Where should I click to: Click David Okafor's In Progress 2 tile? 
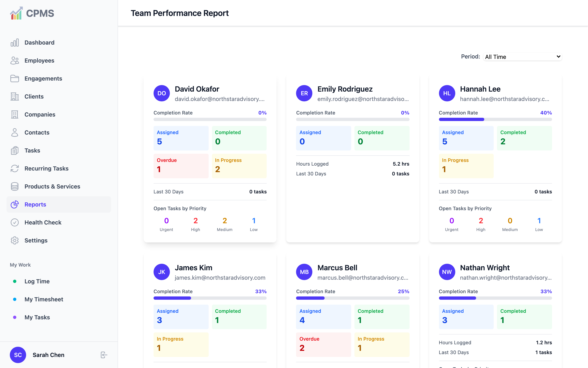[x=239, y=166]
